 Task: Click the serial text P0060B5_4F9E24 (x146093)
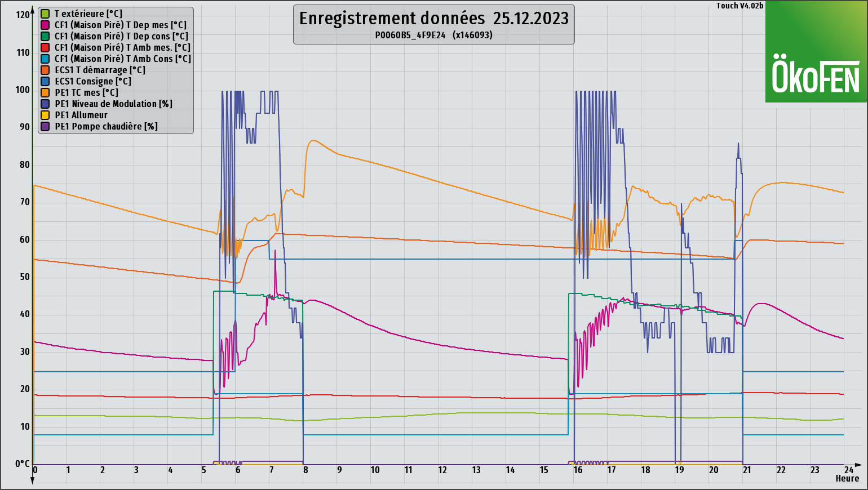click(434, 35)
